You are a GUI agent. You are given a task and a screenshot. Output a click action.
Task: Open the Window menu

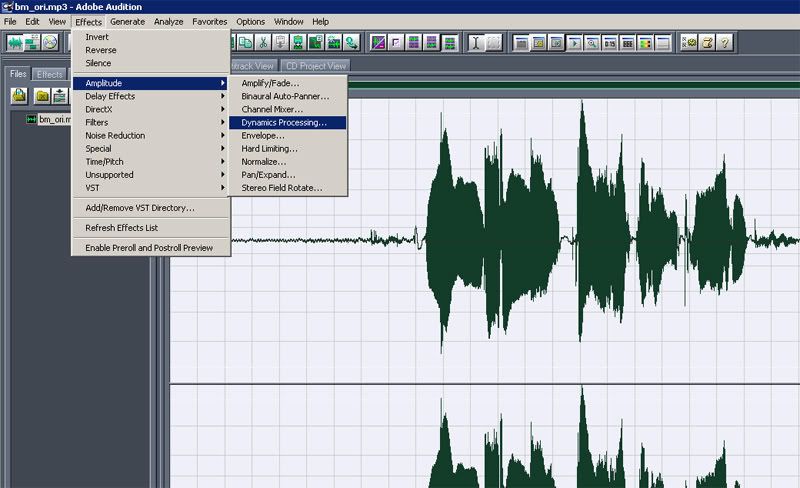point(289,21)
